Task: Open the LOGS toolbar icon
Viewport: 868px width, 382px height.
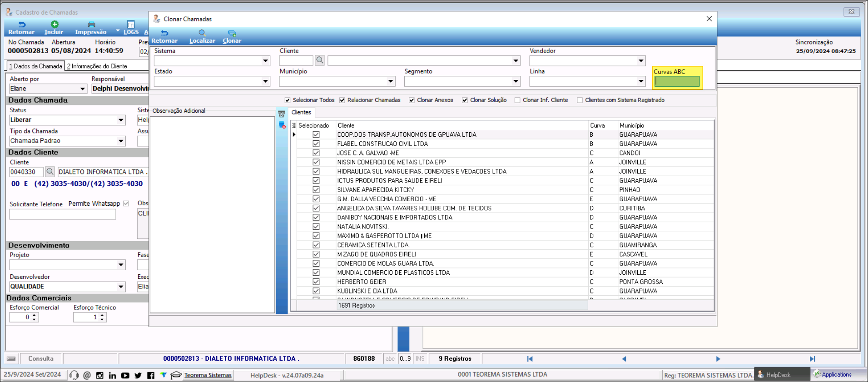Action: 131,25
